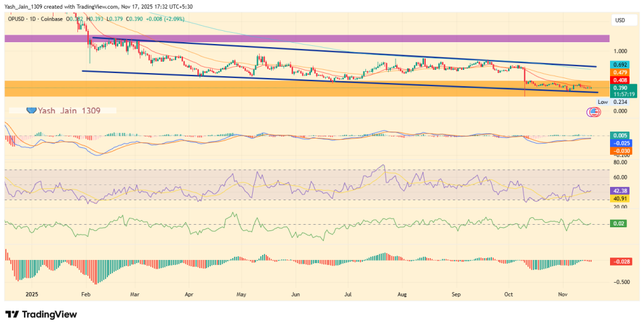Click the US flag economic event icon
The image size is (644, 328).
(592, 113)
